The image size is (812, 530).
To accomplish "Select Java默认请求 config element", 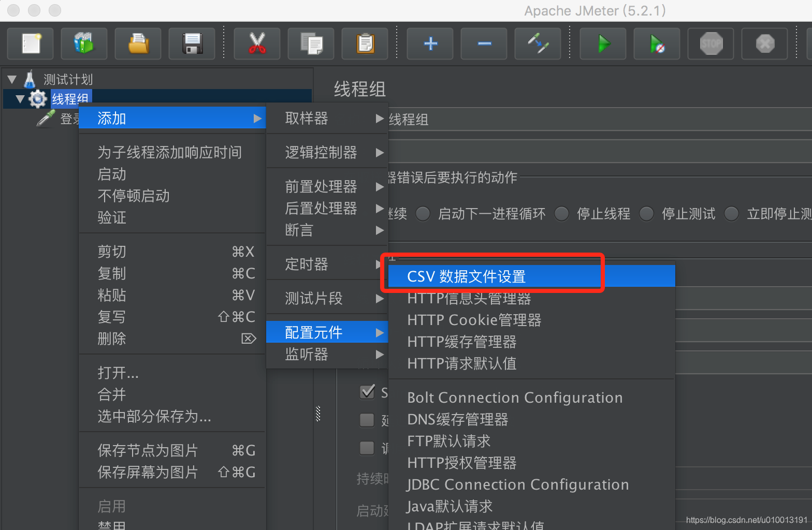I will click(x=532, y=506).
